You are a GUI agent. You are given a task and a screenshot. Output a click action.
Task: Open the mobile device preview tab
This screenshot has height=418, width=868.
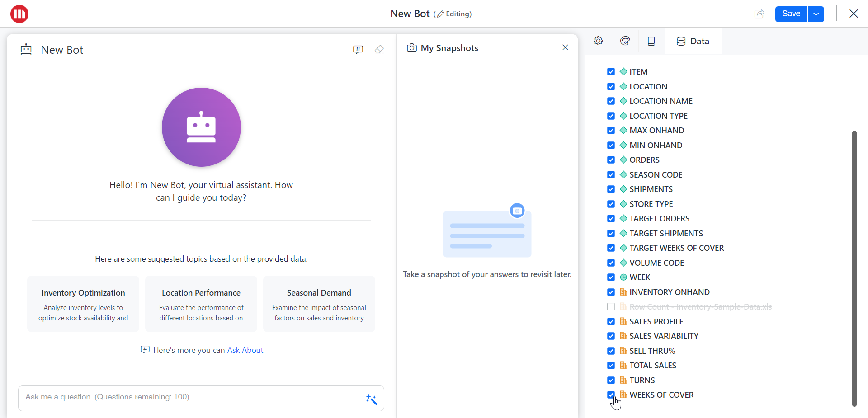pyautogui.click(x=651, y=41)
